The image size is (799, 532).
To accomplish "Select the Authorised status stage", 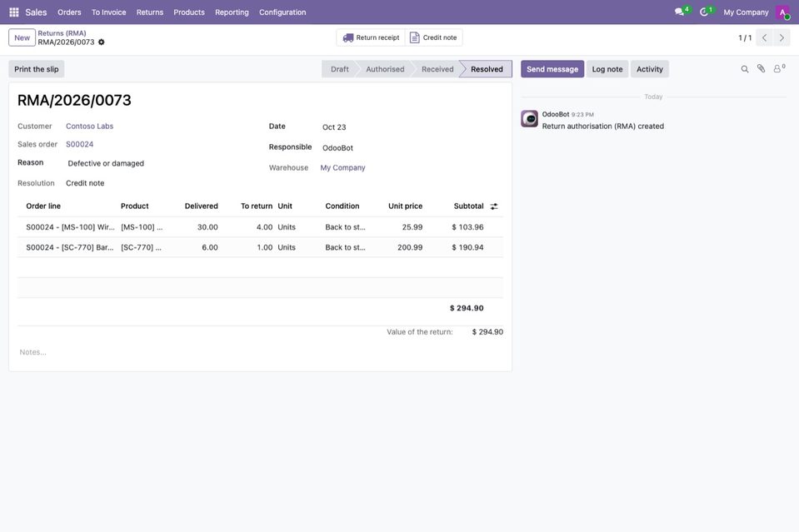I will point(385,69).
